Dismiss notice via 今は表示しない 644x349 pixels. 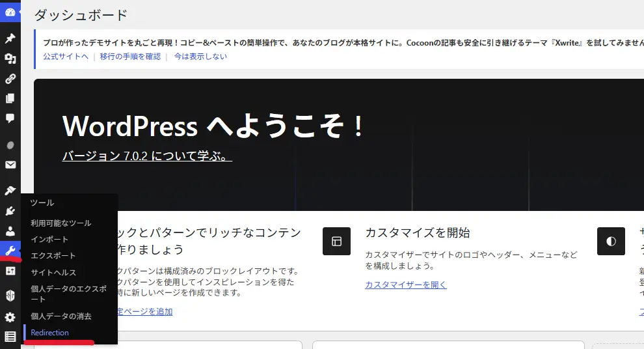coord(200,56)
